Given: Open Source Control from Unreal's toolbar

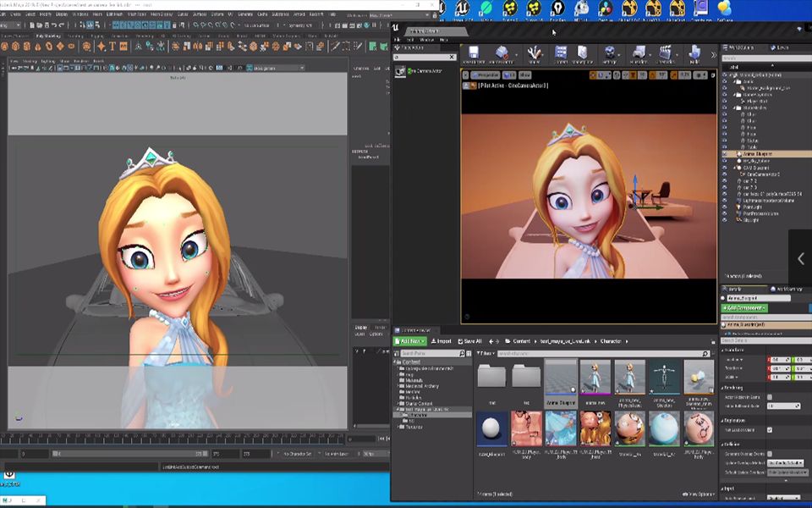Looking at the screenshot, I should (501, 52).
